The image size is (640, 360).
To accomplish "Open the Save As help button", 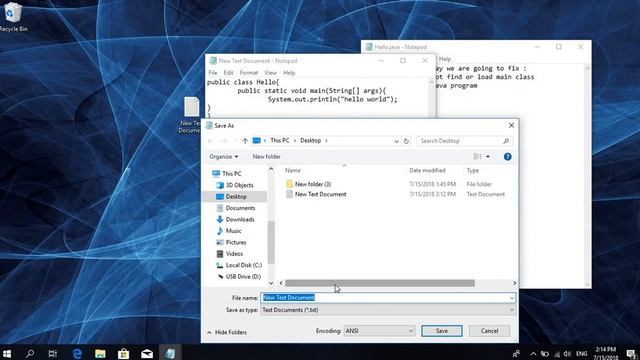I will pos(507,157).
